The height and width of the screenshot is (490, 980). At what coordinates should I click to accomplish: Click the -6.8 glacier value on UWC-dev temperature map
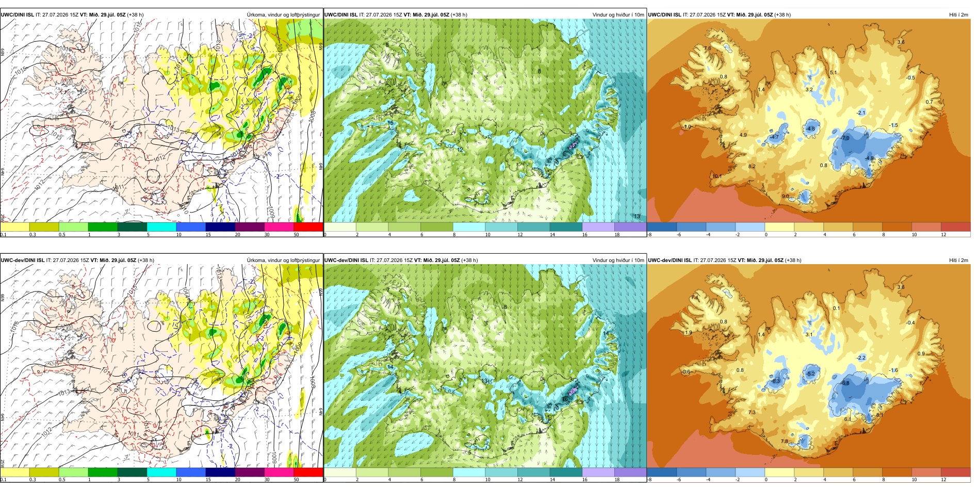845,383
